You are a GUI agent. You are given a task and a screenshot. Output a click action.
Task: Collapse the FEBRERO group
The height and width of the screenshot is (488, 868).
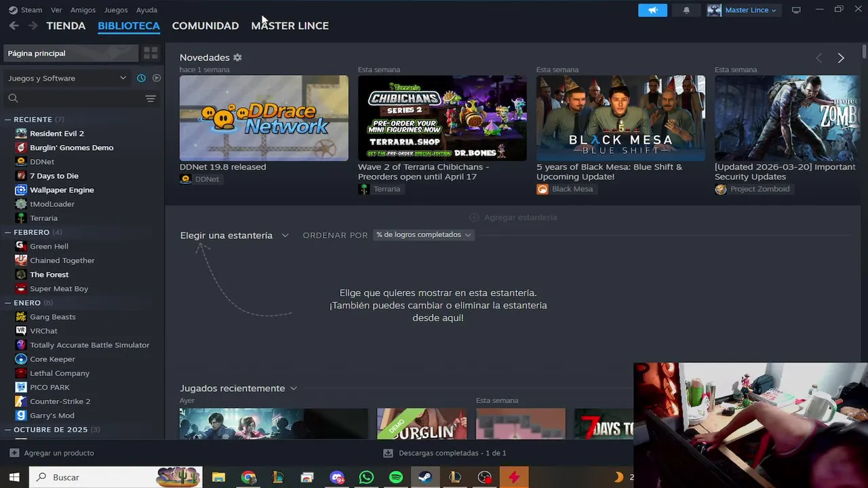click(x=8, y=232)
